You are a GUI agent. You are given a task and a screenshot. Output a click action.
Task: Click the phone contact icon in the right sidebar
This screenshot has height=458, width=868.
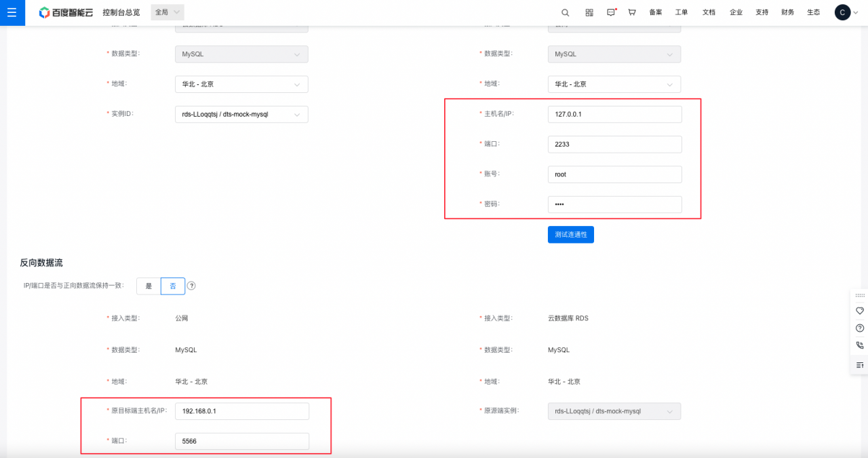(860, 345)
